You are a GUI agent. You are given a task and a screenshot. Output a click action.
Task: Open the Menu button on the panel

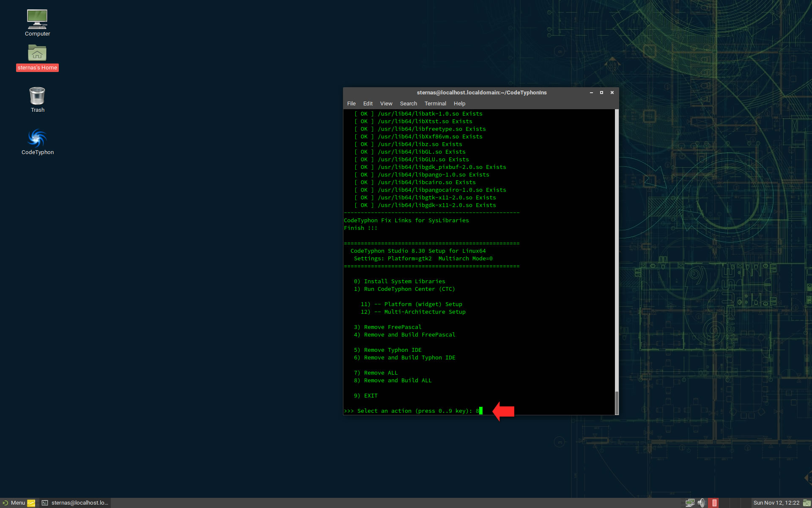14,503
